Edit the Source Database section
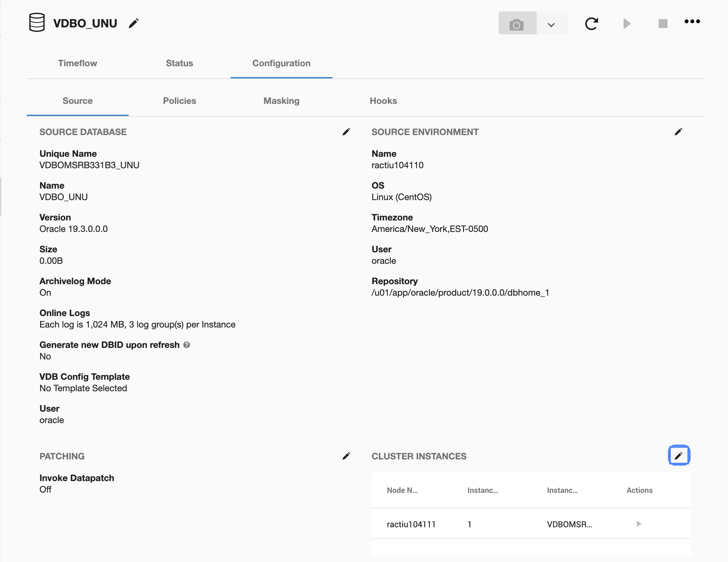Image resolution: width=728 pixels, height=562 pixels. click(x=346, y=132)
